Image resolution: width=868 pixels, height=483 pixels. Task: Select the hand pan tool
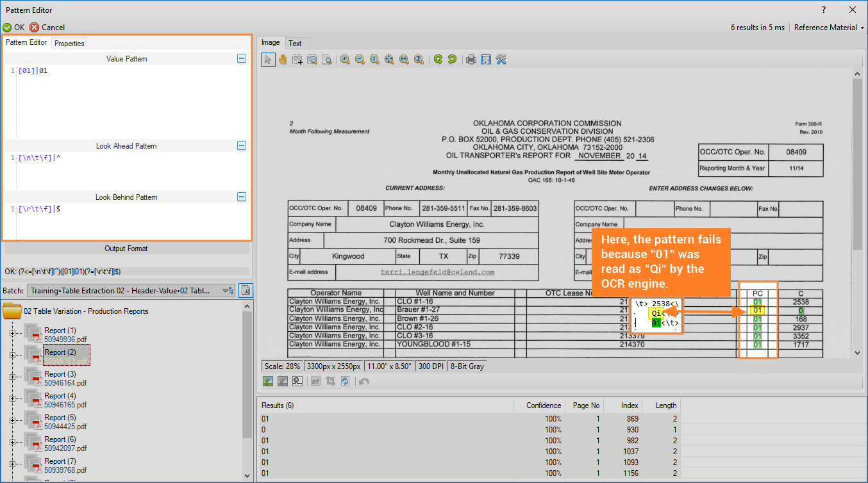tap(283, 60)
